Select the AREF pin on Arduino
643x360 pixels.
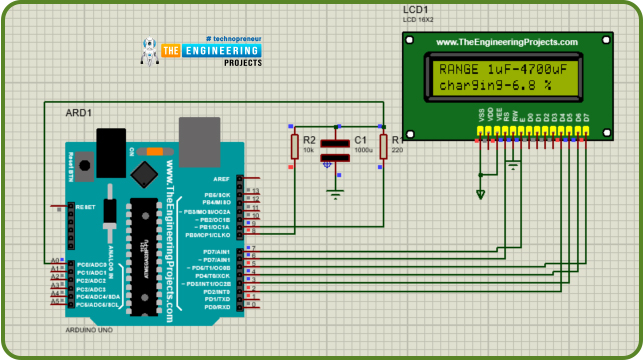pyautogui.click(x=240, y=178)
